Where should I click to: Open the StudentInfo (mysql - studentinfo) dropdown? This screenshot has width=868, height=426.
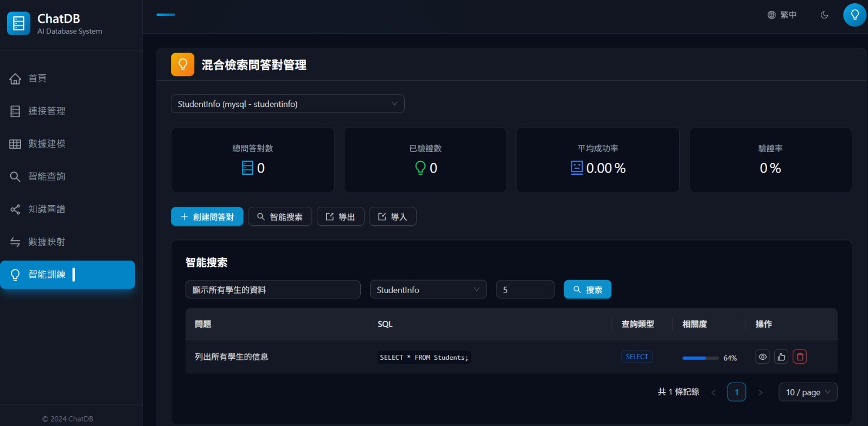[x=288, y=104]
